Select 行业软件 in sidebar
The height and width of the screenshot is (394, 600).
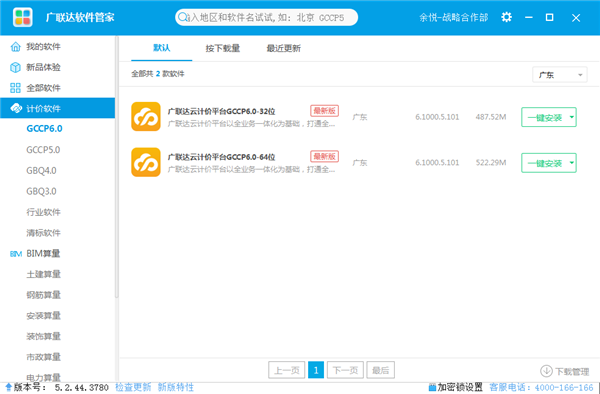pos(43,212)
